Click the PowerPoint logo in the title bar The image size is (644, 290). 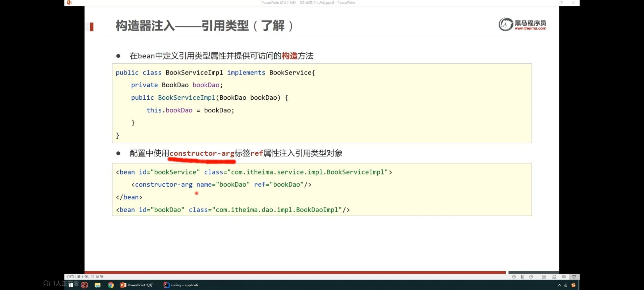[x=69, y=2]
